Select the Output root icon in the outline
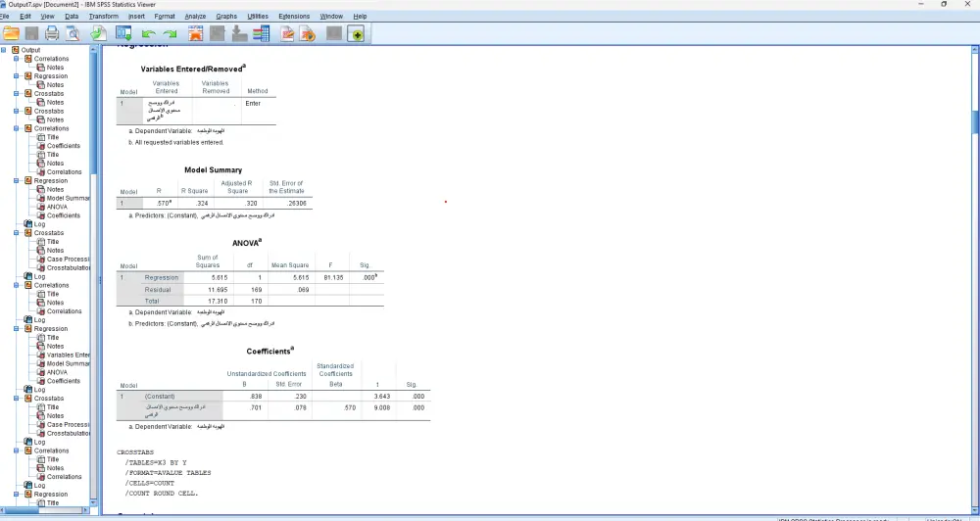 point(16,50)
